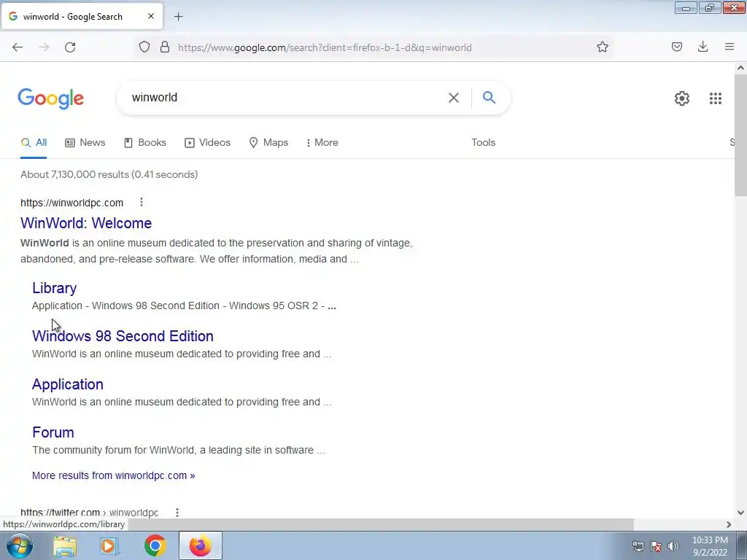Open the Google apps grid
Viewport: 747px width, 560px height.
point(715,98)
